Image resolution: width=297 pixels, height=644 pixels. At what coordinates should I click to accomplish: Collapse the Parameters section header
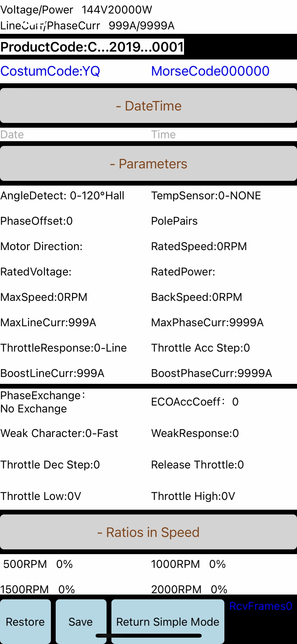point(148,164)
